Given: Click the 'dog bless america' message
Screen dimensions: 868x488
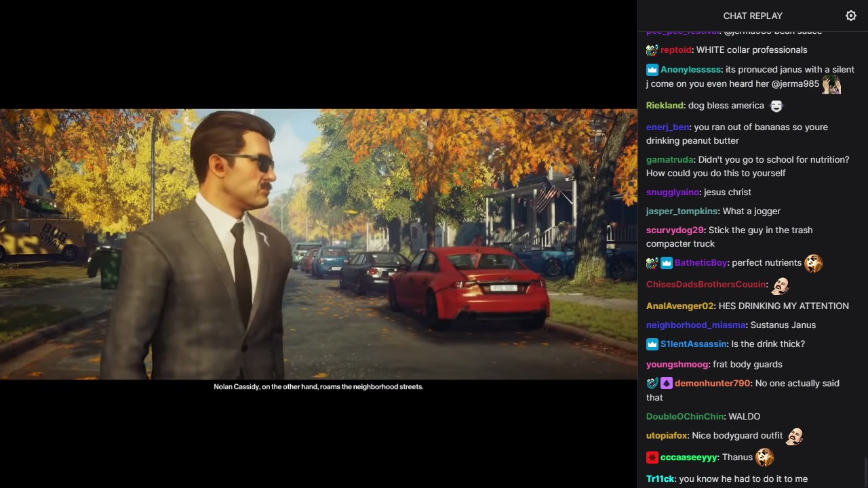Looking at the screenshot, I should [726, 106].
